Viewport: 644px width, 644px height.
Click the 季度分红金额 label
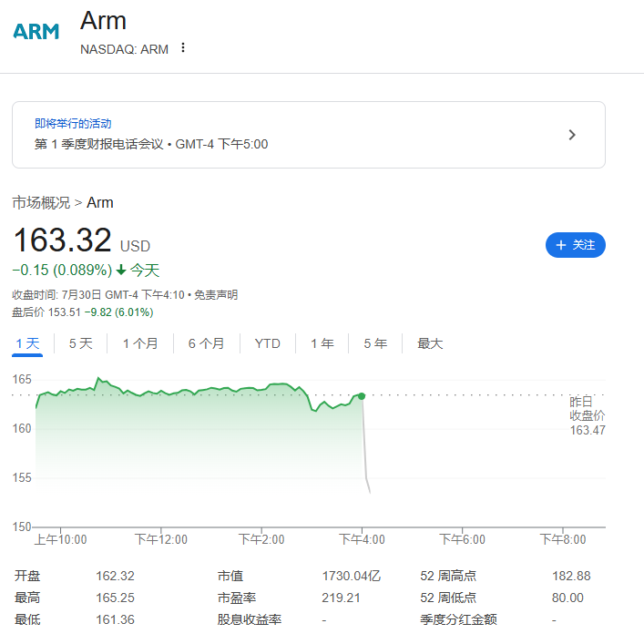(x=458, y=619)
